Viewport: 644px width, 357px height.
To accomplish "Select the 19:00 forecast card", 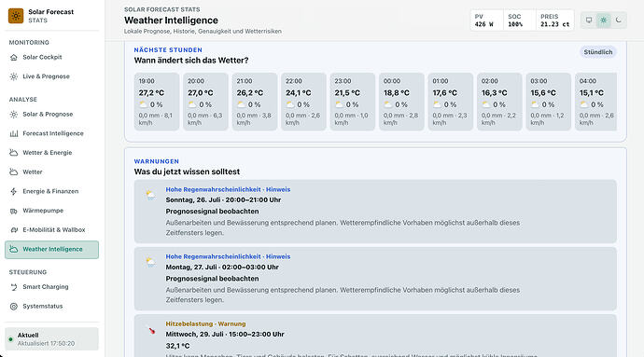I will [x=157, y=102].
